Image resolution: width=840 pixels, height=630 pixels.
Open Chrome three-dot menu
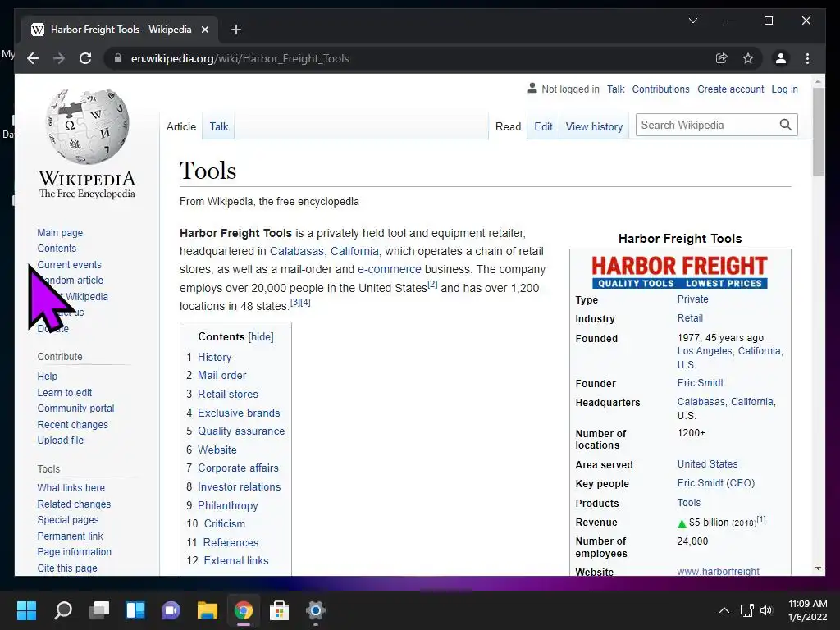(807, 58)
